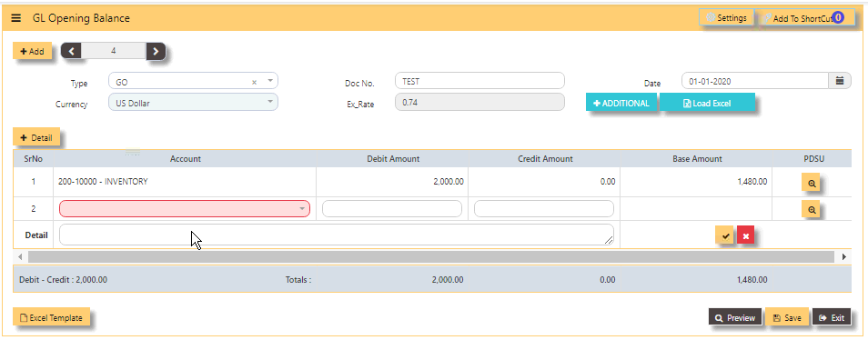Save the opening balance
The image size is (868, 350).
pos(787,317)
